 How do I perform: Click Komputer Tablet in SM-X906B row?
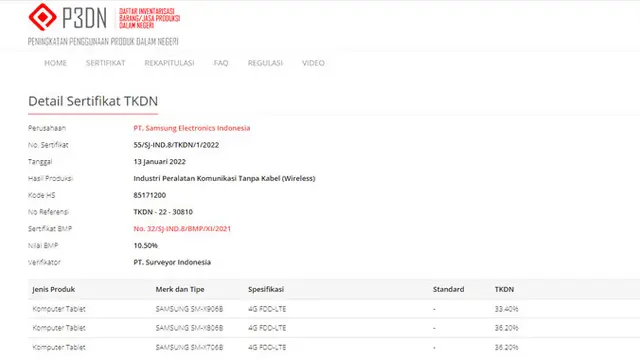point(59,309)
